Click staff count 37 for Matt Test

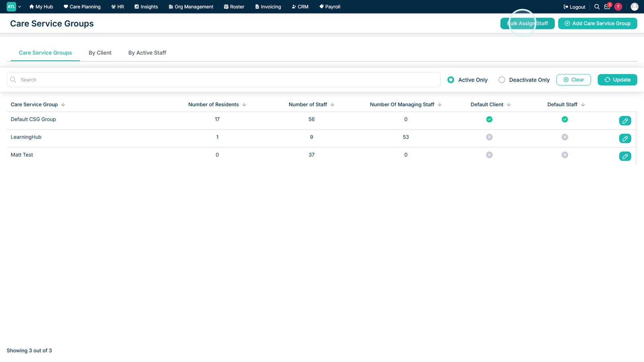[312, 155]
